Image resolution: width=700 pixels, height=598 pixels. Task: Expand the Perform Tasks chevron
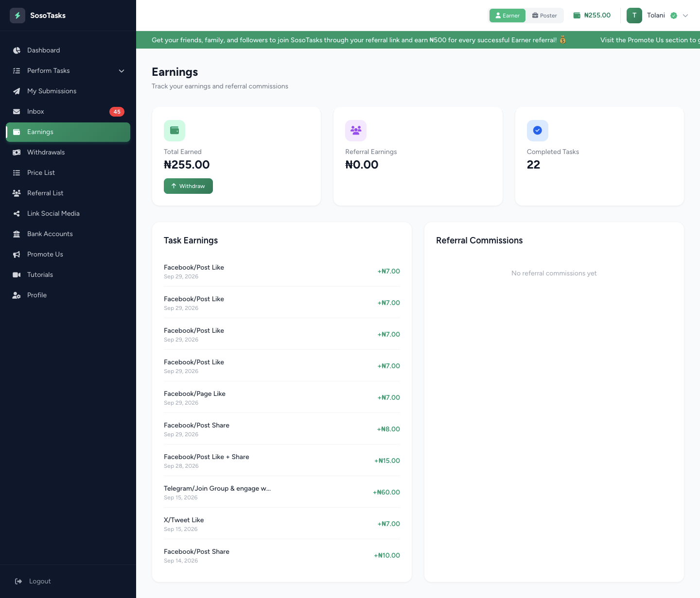pyautogui.click(x=122, y=71)
